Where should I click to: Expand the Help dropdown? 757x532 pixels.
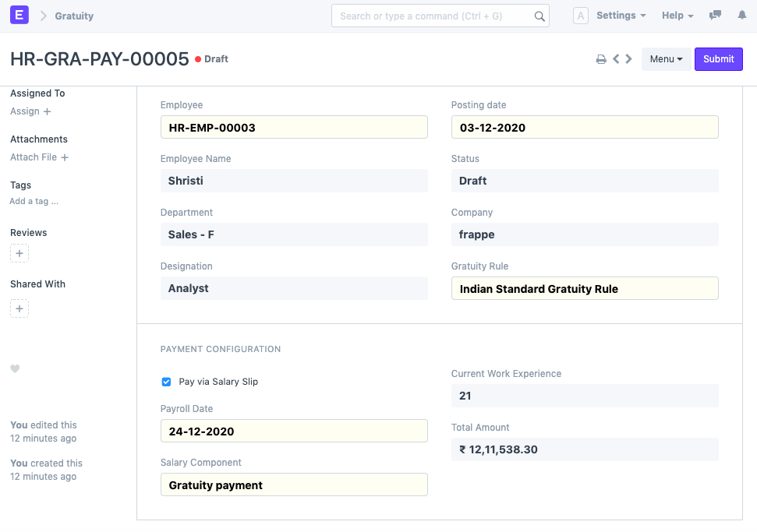click(x=677, y=16)
